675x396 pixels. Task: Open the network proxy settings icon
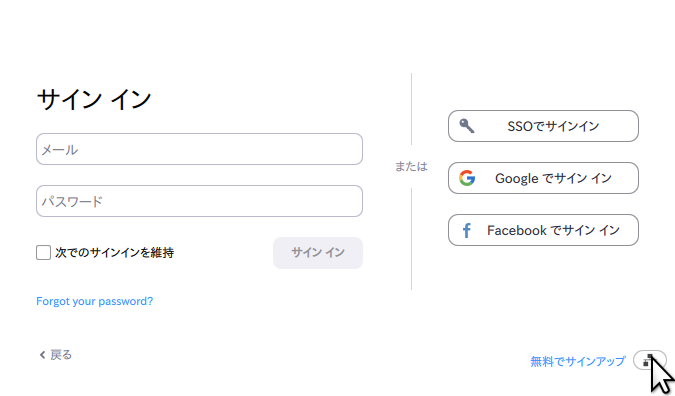650,360
